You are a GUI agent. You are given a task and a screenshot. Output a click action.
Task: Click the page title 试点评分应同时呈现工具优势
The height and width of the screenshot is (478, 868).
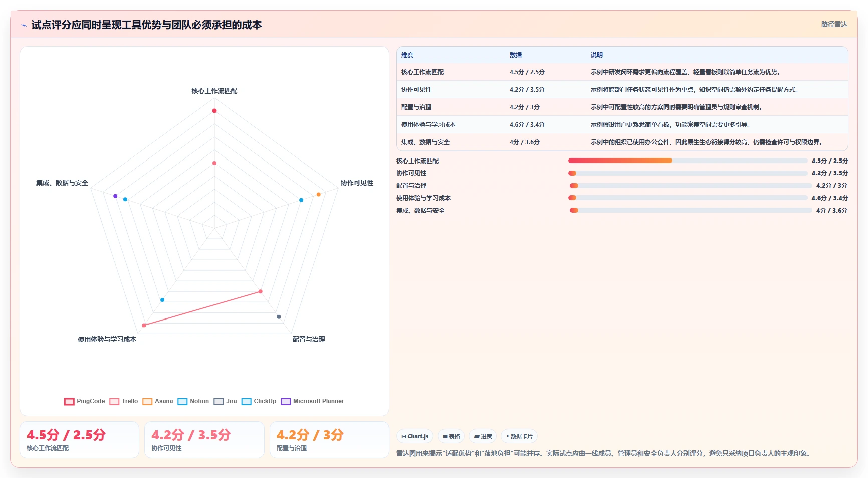pyautogui.click(x=146, y=25)
